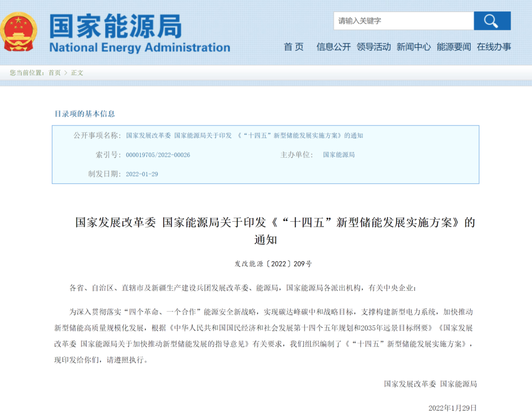The width and height of the screenshot is (532, 417).
Task: Focus the 请输入关键字 search field
Action: (x=404, y=21)
